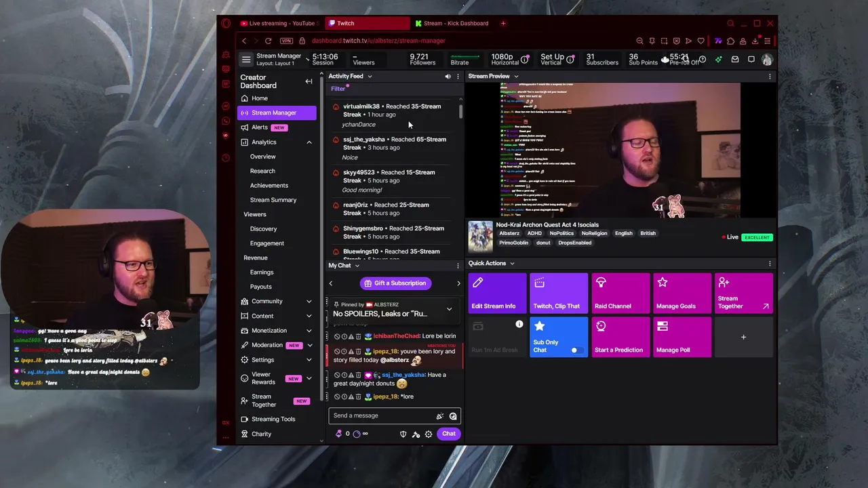868x488 pixels.
Task: Open Streaming Tools in sidebar
Action: (273, 420)
